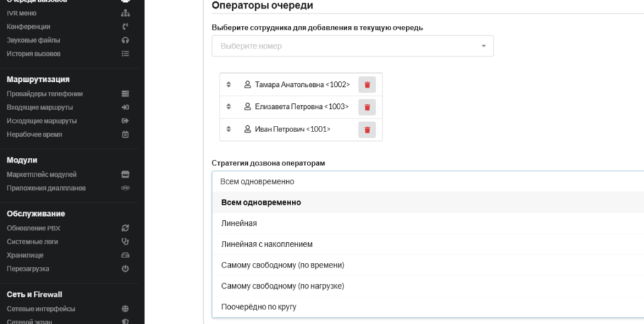
Task: Click the store icon for Маркетплейс модулей
Action: pyautogui.click(x=125, y=174)
